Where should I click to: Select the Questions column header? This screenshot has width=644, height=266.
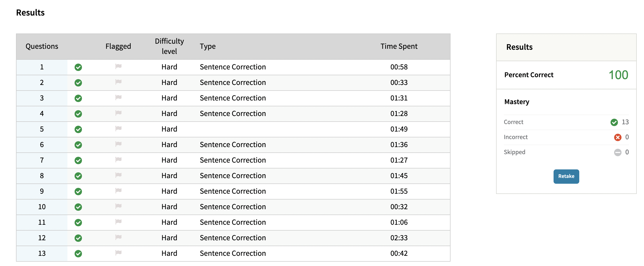tap(42, 46)
